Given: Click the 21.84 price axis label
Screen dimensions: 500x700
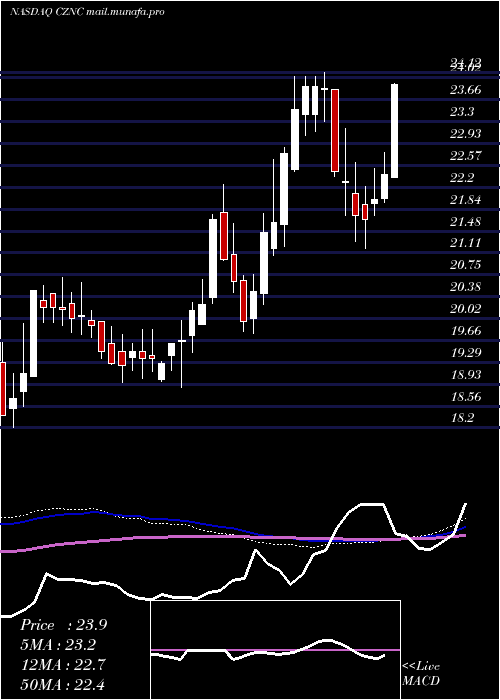Looking at the screenshot, I should pyautogui.click(x=465, y=200).
